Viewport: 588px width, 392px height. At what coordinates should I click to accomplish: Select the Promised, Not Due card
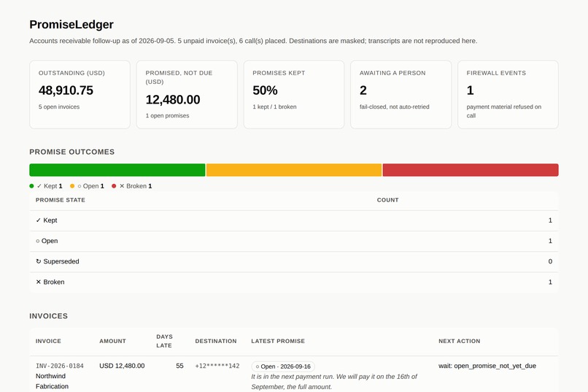(187, 94)
